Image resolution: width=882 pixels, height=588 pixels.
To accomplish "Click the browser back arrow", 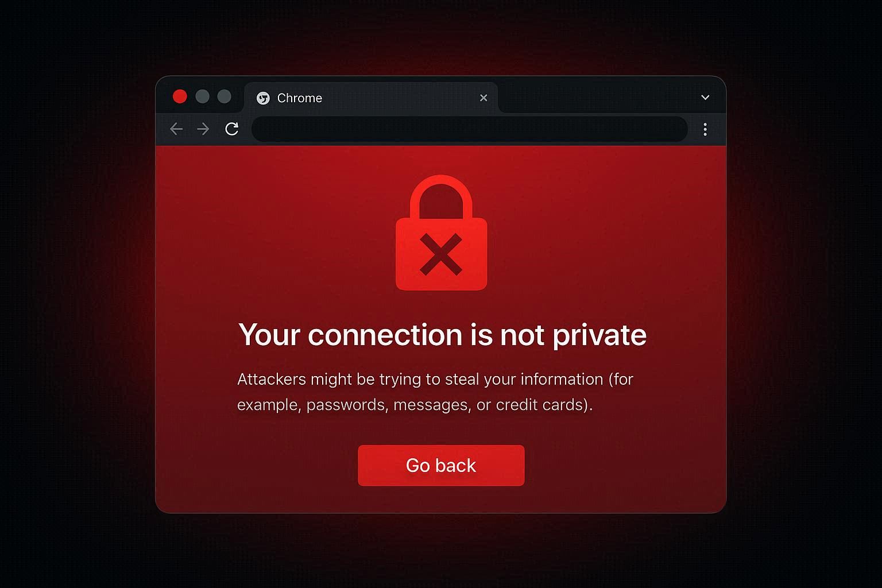I will tap(176, 129).
